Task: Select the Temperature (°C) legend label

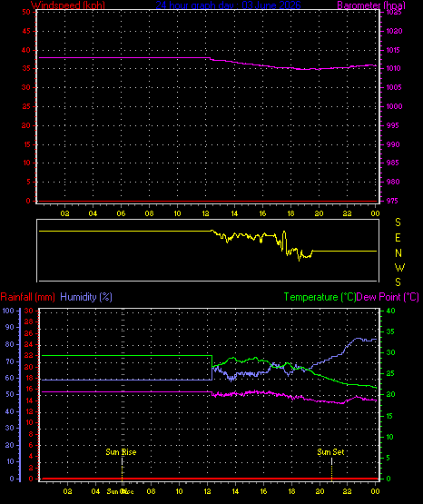Action: click(320, 297)
